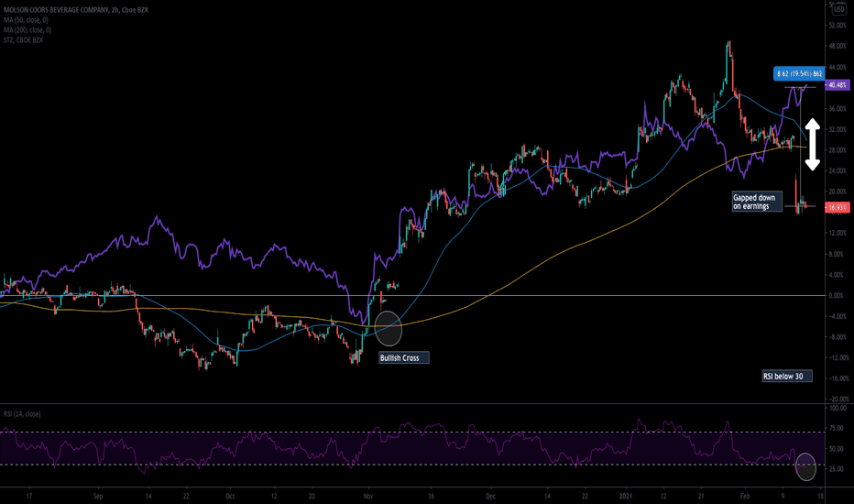Click the 12.00% price axis label
Viewport: 854px width, 504px height.
(x=838, y=233)
